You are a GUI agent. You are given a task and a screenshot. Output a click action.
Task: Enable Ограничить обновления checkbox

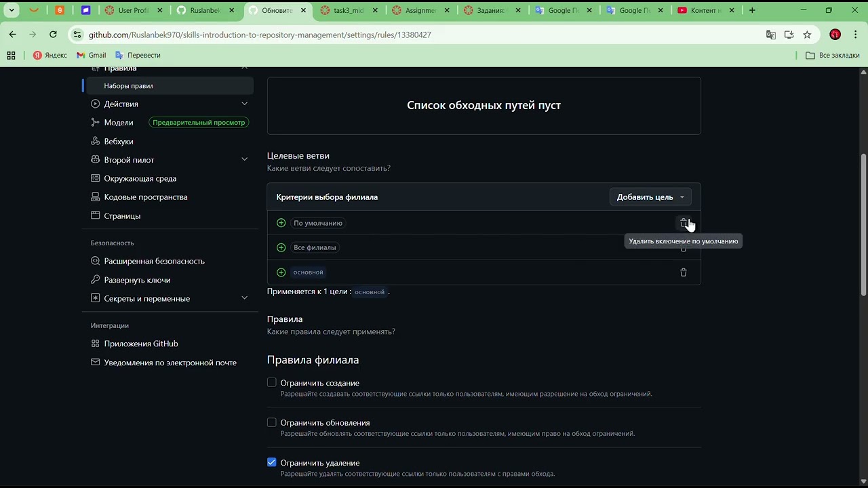(272, 422)
